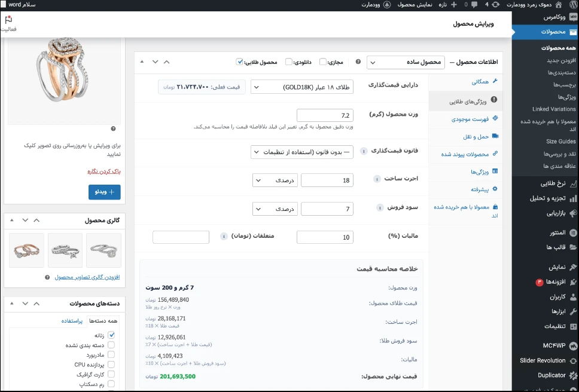Open the سود فروش درصدی type dropdown
Screen dimensions: 579x392
click(x=275, y=209)
